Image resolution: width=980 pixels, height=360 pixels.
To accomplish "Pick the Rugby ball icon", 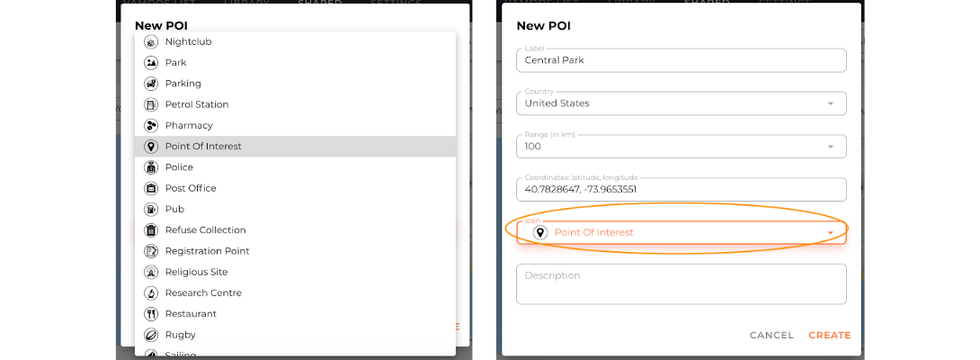I will (x=151, y=334).
